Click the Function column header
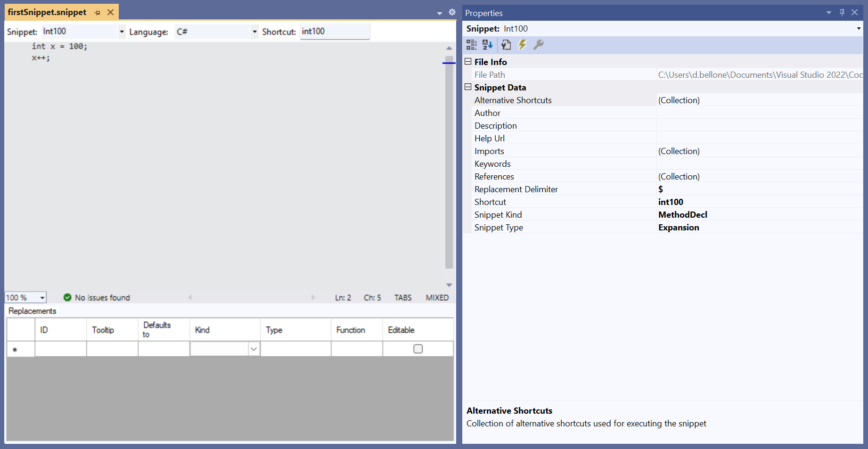 357,330
